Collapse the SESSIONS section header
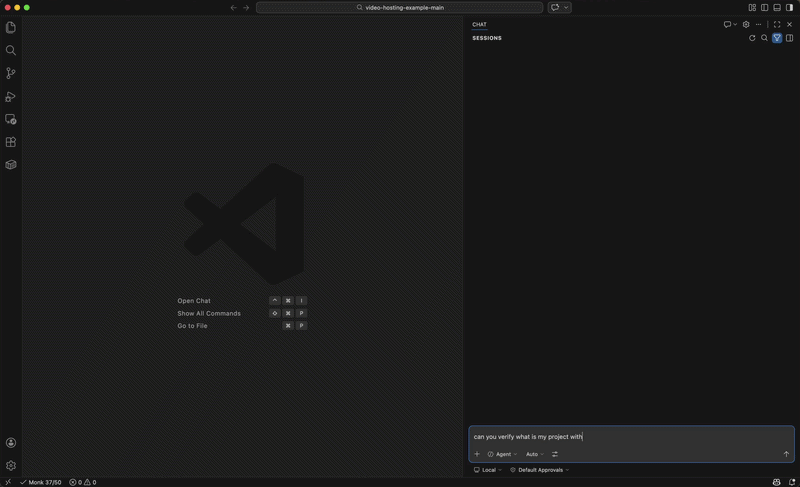The width and height of the screenshot is (800, 487). tap(487, 38)
